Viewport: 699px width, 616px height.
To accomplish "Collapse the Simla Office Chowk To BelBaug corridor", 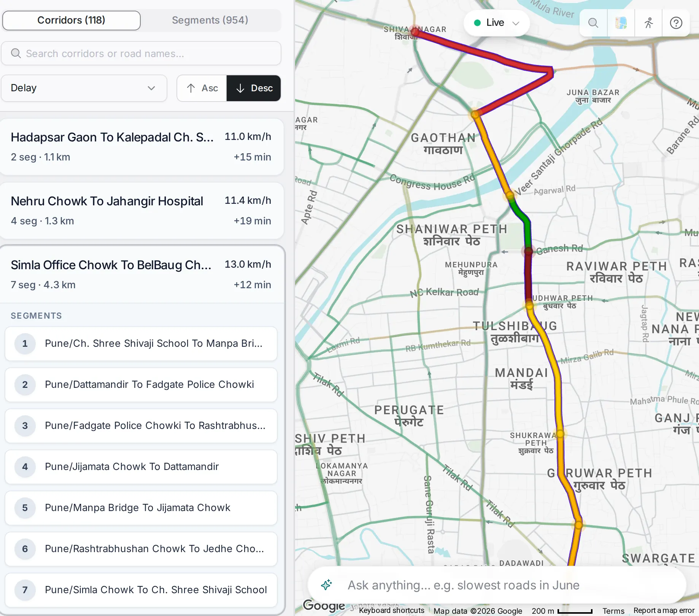I will click(141, 275).
